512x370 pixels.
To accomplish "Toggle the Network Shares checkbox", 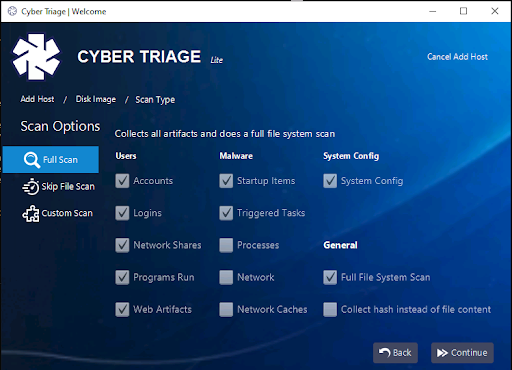I will 122,245.
